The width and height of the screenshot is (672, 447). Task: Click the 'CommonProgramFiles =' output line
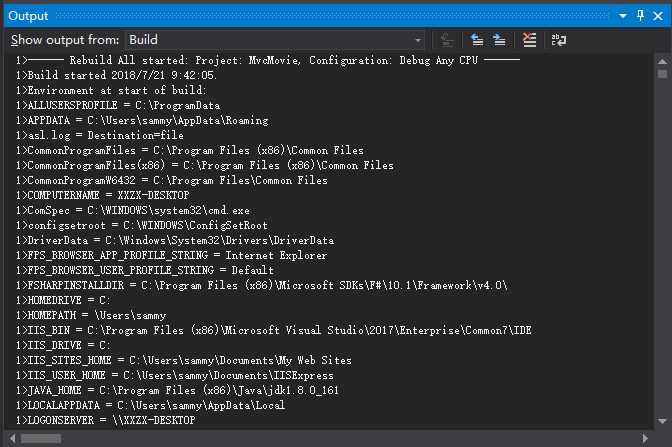coord(190,150)
